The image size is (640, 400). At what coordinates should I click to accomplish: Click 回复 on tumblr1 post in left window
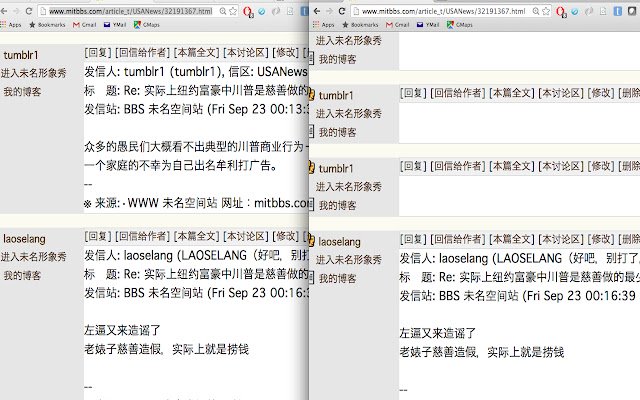[98, 53]
